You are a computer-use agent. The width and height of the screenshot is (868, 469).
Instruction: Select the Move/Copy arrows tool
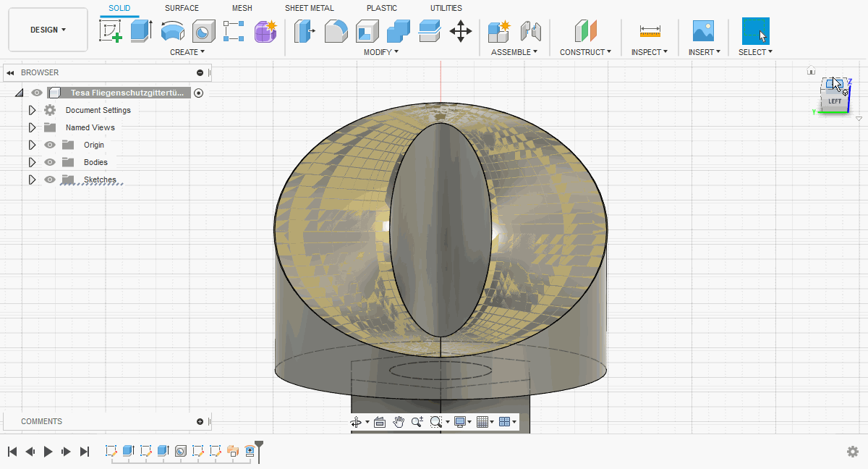(461, 31)
